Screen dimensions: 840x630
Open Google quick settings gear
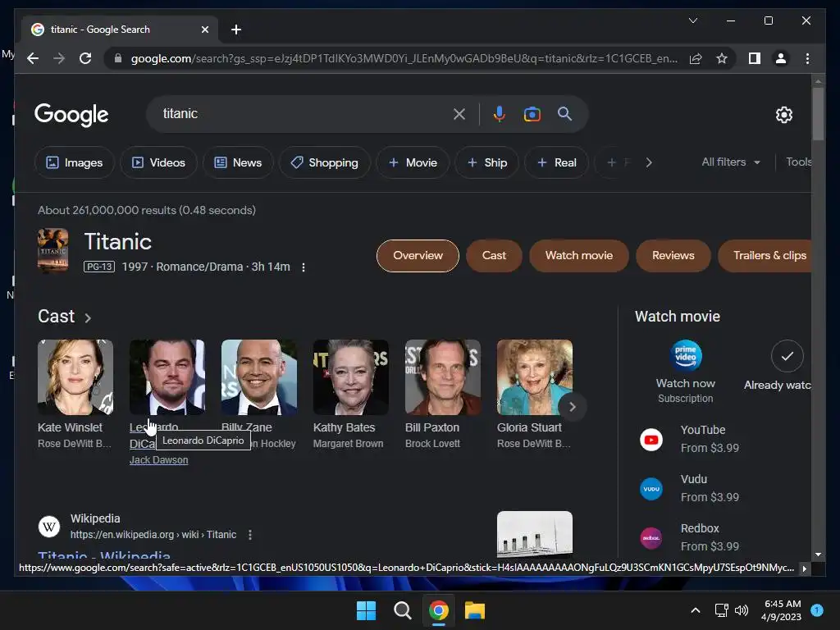[783, 115]
